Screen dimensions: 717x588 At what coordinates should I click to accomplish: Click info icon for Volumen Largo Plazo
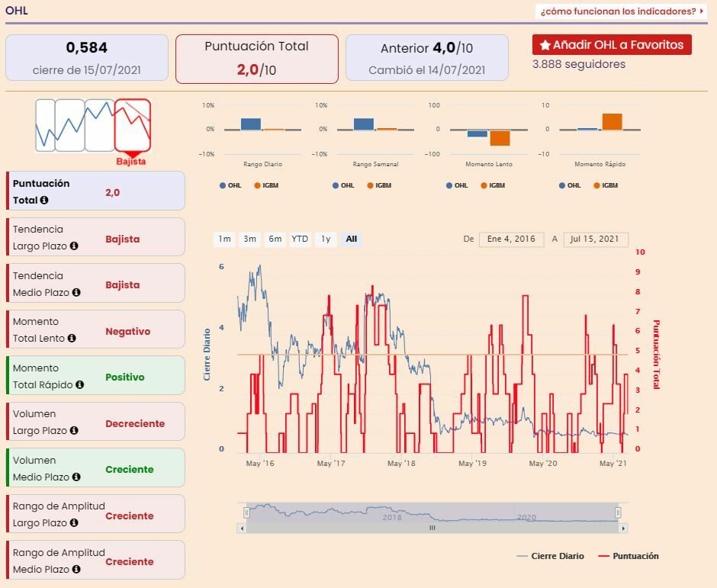pos(74,431)
